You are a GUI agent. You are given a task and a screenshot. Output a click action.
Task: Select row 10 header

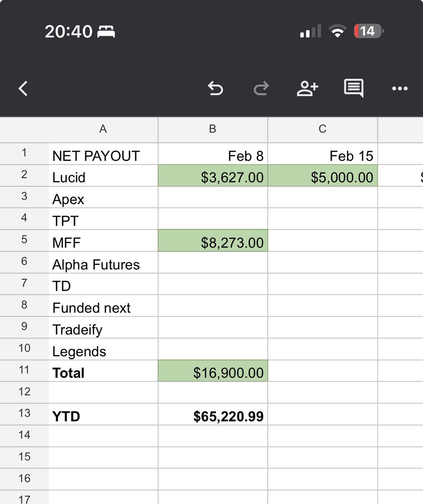24,349
